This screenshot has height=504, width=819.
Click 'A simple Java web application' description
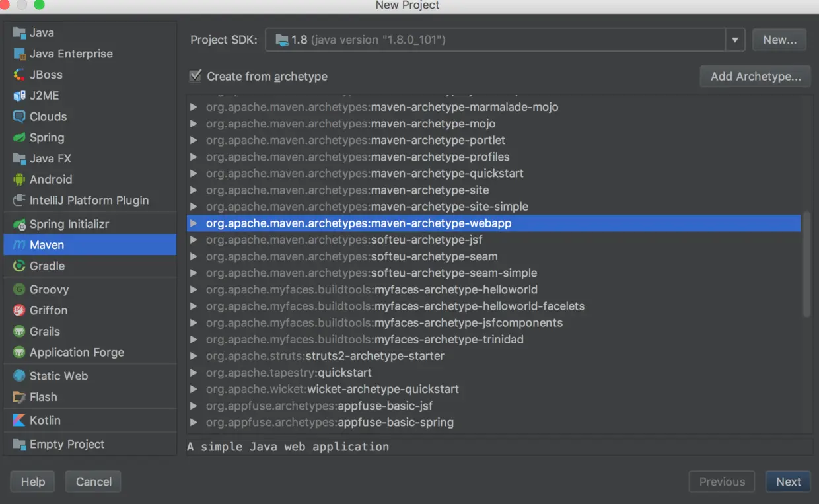[x=288, y=447]
